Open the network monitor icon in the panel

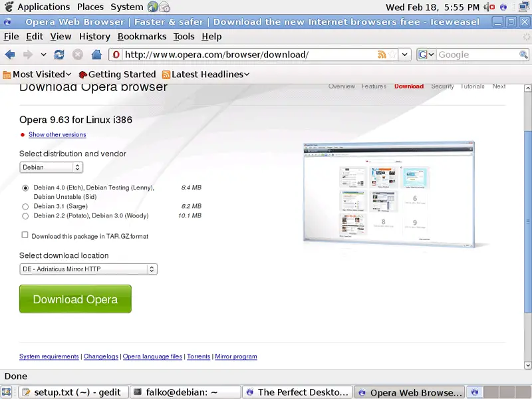[x=525, y=7]
